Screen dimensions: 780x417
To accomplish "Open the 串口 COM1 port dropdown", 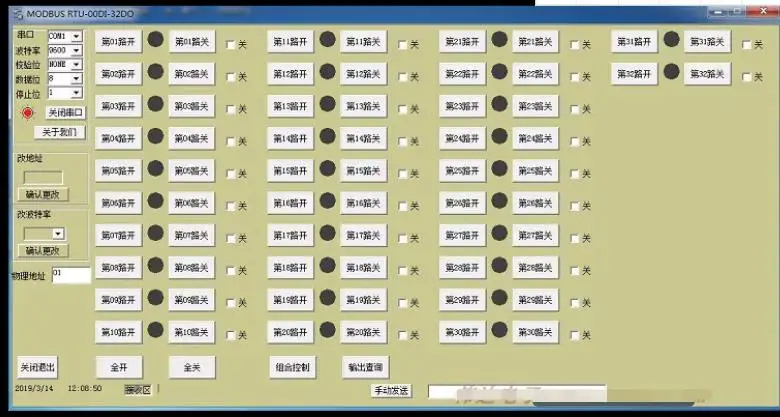I will (76, 36).
